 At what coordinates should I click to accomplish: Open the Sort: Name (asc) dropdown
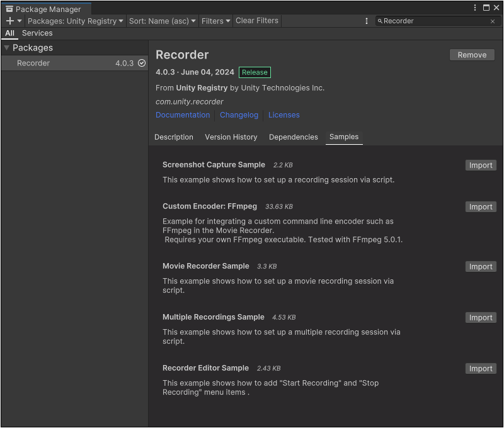coord(163,21)
